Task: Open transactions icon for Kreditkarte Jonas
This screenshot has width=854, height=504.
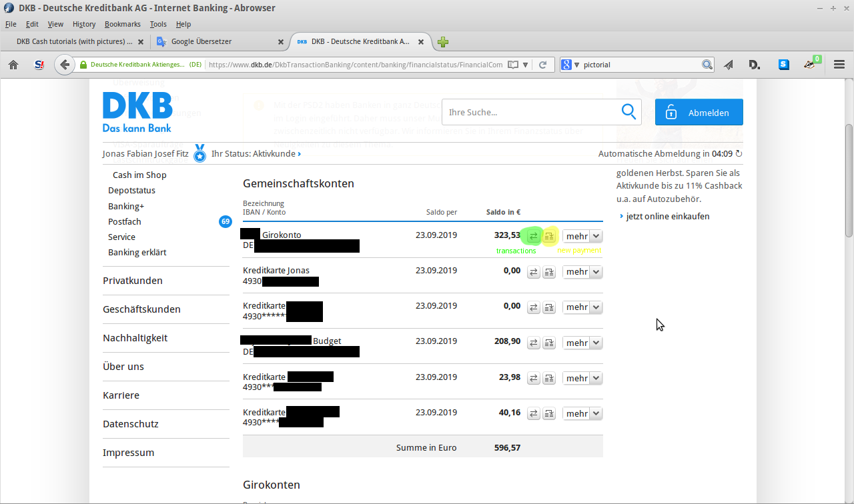Action: point(534,272)
